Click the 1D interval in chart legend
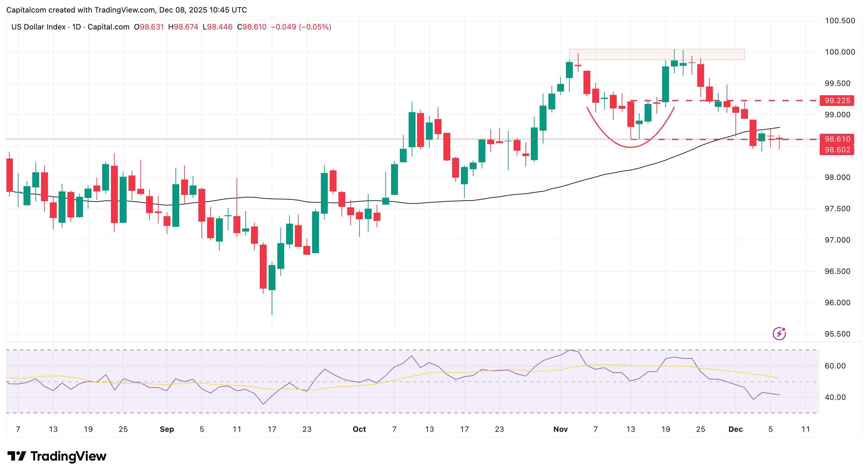Screen dimensions: 868x475 coord(76,27)
